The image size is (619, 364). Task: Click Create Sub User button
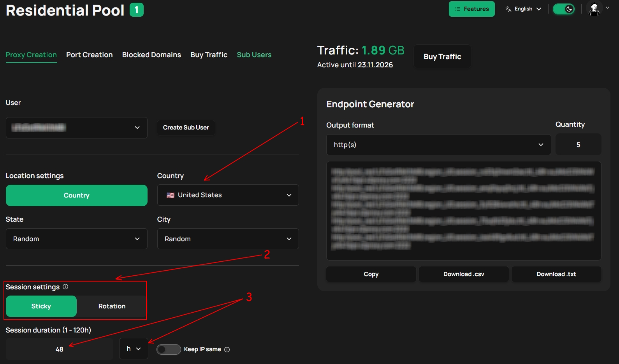tap(186, 128)
